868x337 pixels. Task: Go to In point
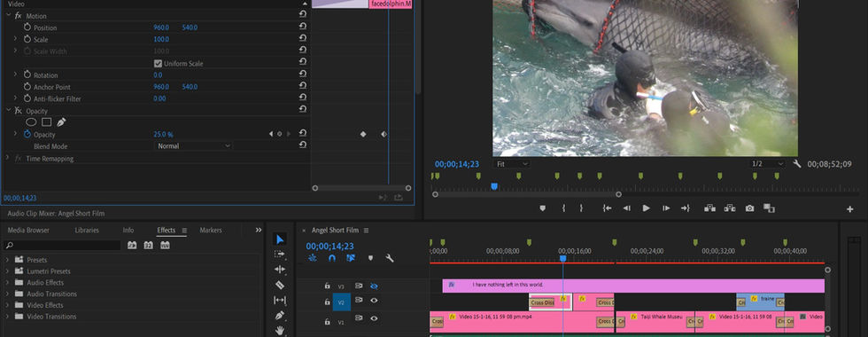click(x=608, y=208)
